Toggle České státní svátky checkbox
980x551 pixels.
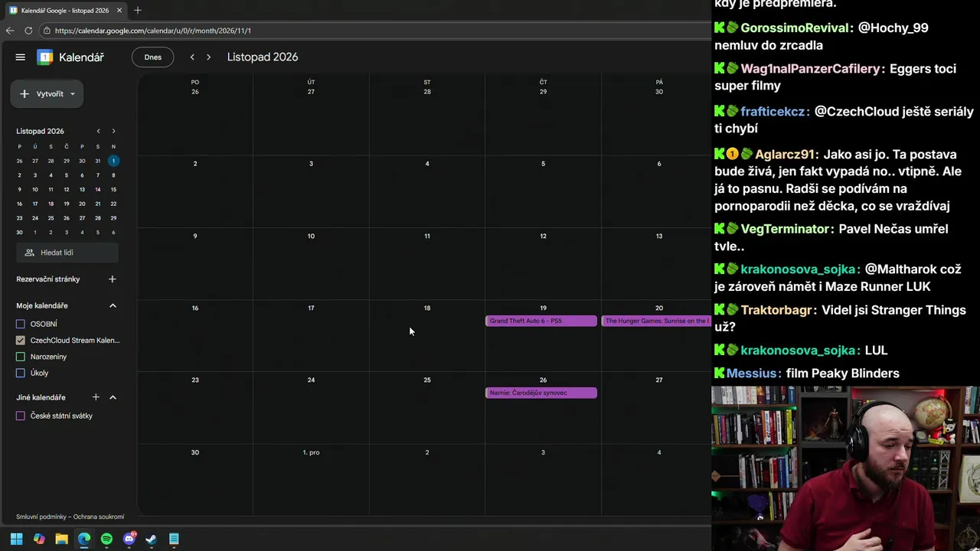click(x=21, y=416)
